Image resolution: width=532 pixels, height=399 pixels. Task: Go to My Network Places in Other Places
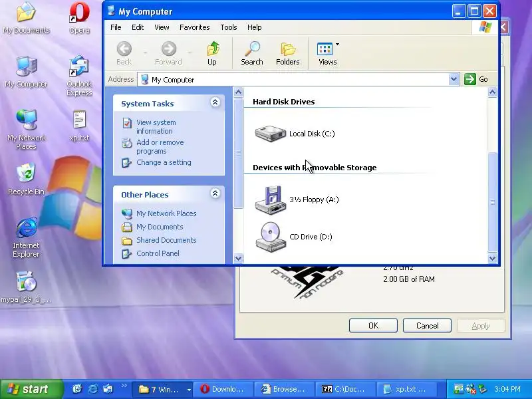166,213
